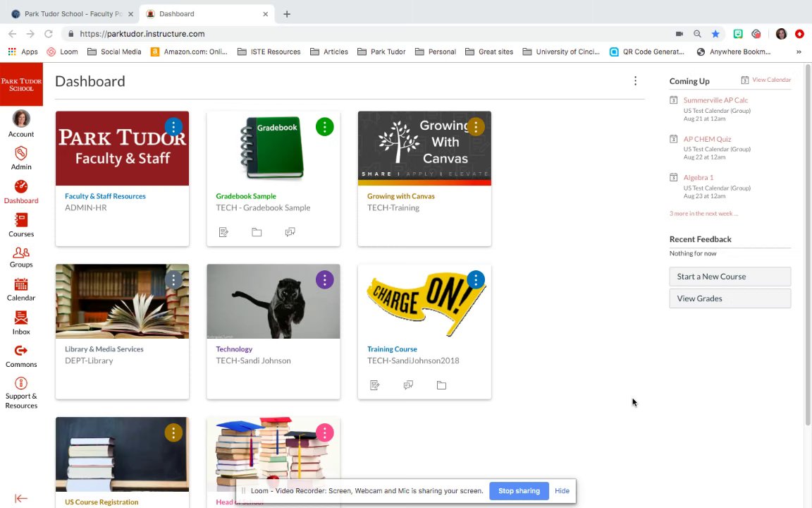Click the View Grades button
This screenshot has width=812, height=508.
[730, 298]
